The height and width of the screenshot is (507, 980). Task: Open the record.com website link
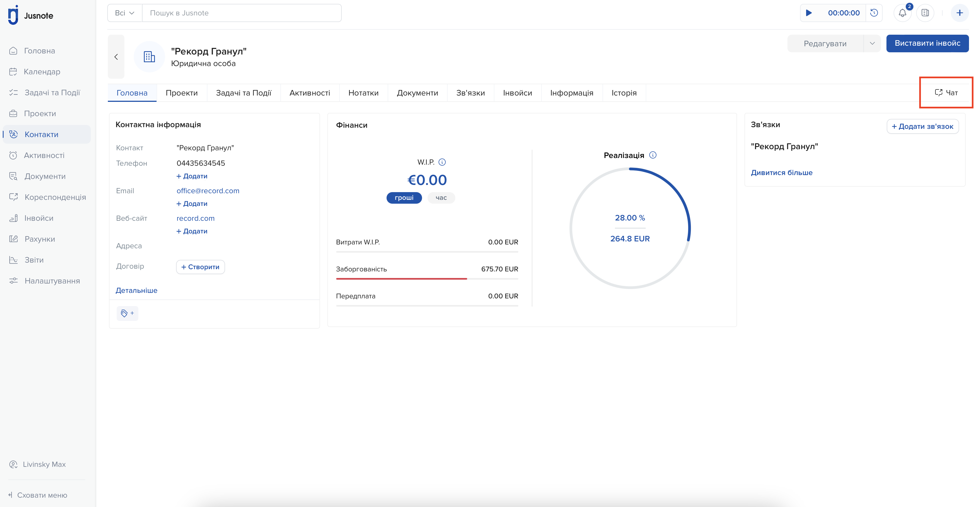196,218
